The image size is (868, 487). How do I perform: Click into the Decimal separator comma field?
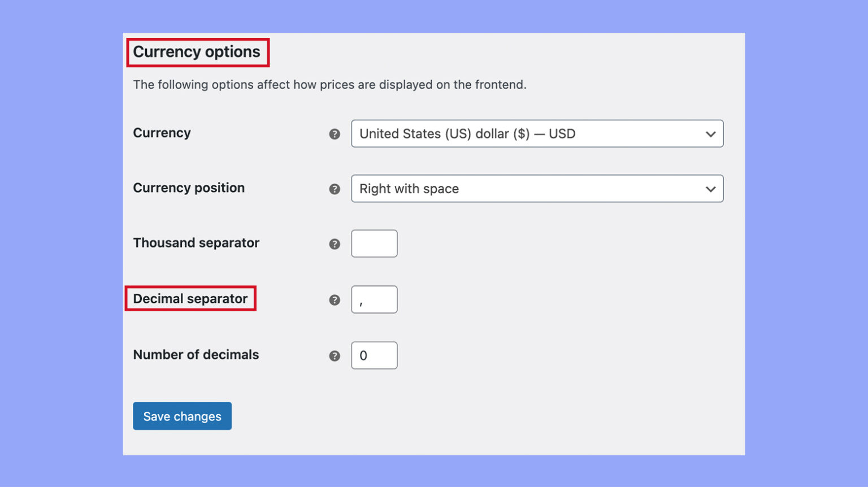[x=374, y=299]
